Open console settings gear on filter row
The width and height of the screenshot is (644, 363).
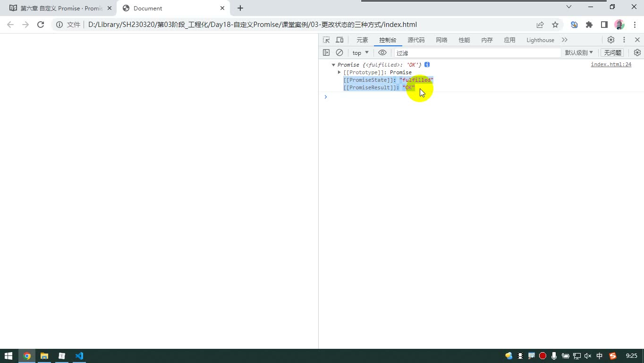tap(637, 52)
